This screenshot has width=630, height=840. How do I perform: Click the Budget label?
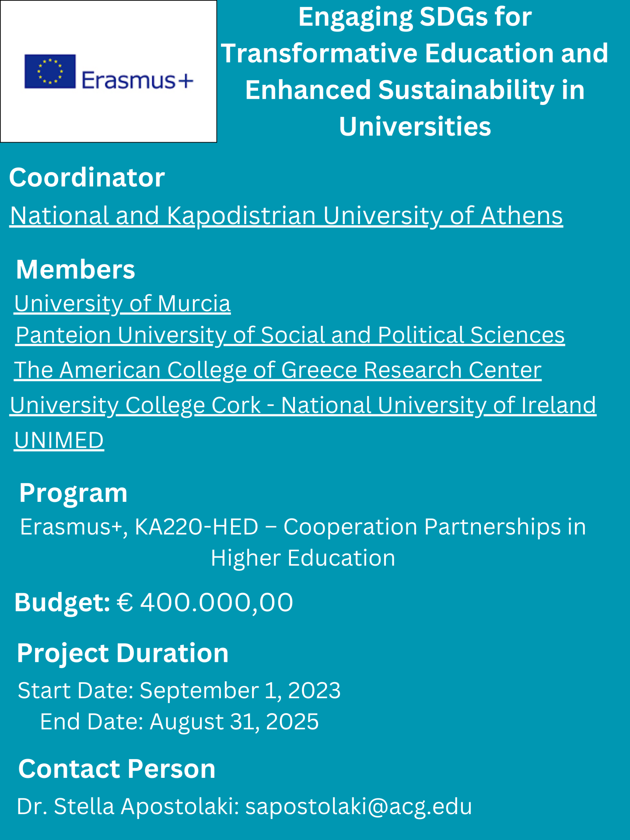(62, 602)
